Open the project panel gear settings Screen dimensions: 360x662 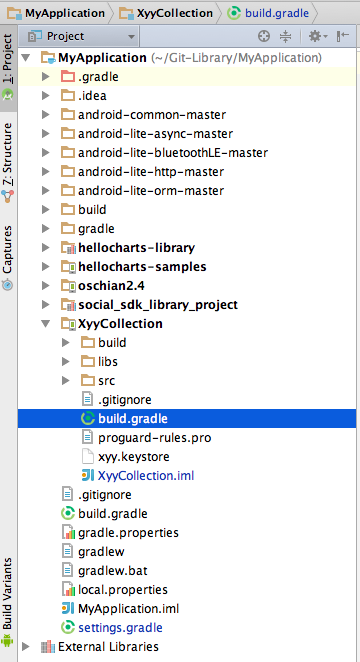[x=317, y=36]
